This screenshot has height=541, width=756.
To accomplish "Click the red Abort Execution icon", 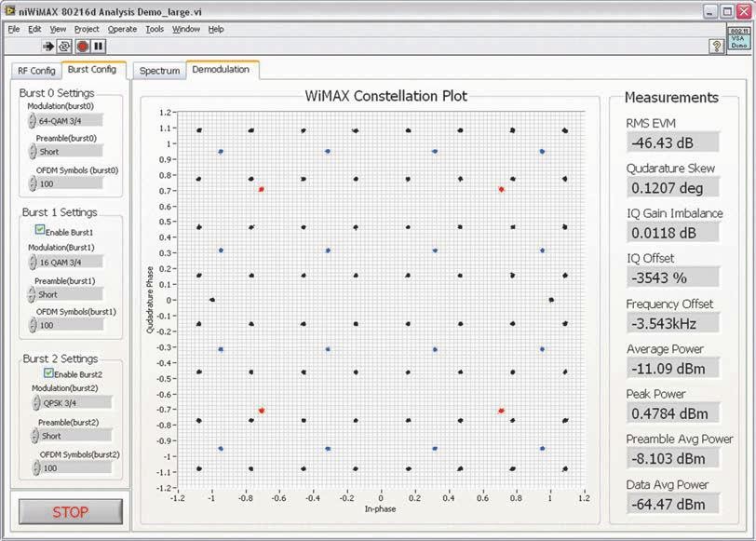I will point(83,47).
